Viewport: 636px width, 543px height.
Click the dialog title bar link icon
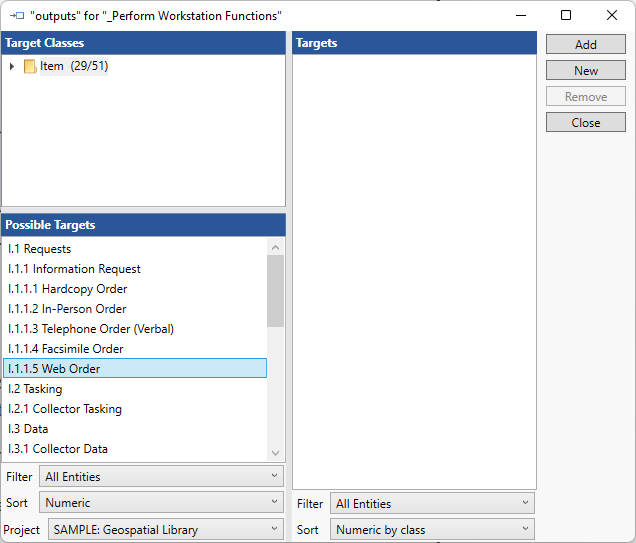click(x=16, y=16)
